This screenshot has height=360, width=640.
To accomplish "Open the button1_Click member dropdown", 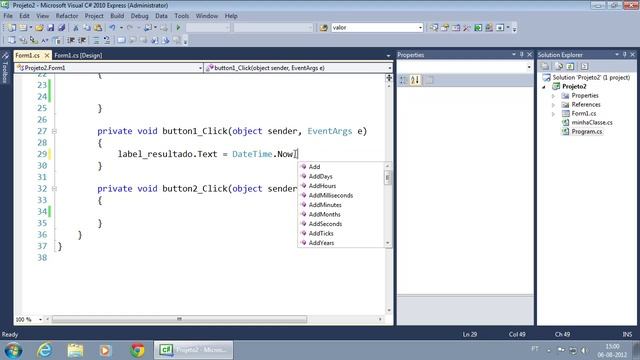I will [x=389, y=68].
